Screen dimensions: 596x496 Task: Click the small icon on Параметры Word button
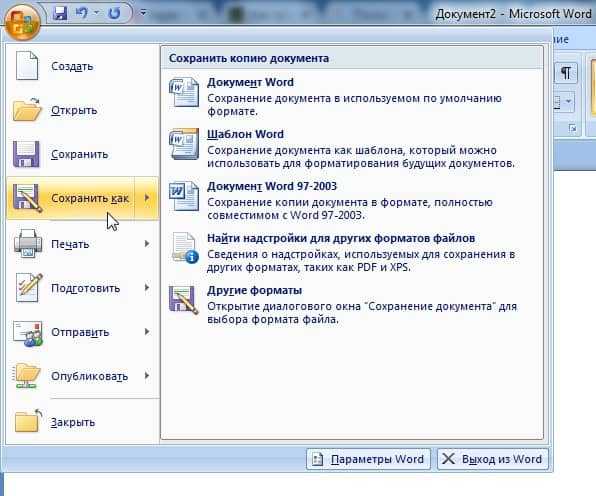(x=317, y=460)
